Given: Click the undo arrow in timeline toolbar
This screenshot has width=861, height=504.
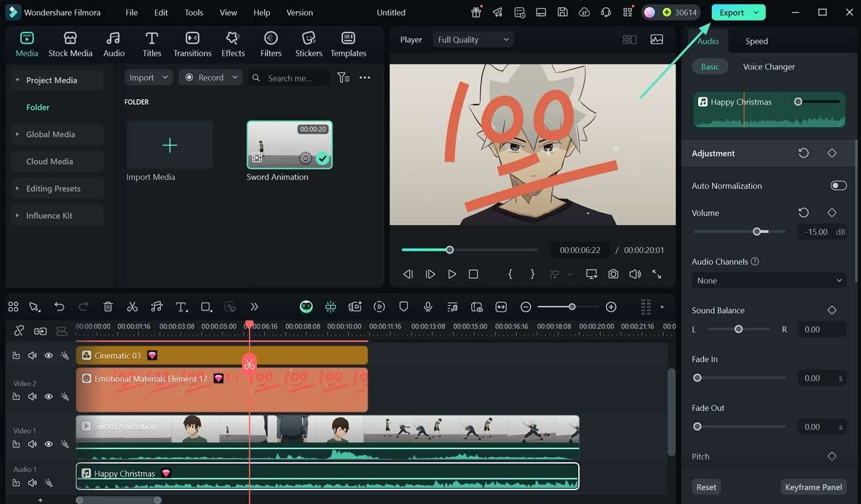Looking at the screenshot, I should (60, 307).
